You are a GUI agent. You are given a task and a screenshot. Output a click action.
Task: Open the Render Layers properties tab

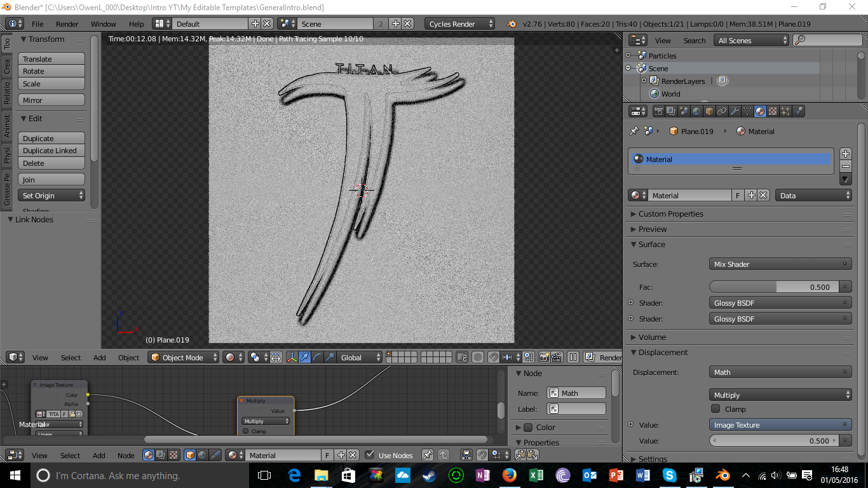click(672, 111)
